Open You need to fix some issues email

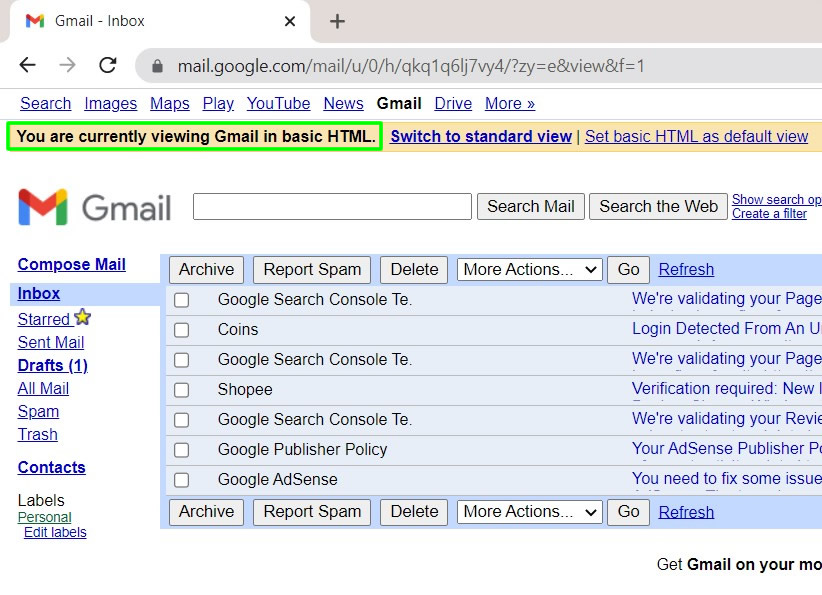[727, 479]
